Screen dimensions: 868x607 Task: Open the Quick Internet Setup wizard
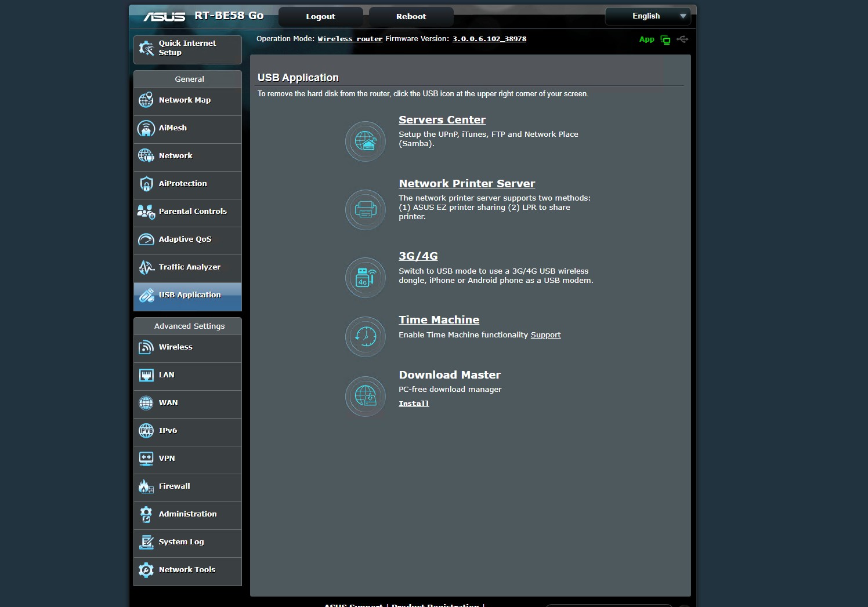[187, 49]
